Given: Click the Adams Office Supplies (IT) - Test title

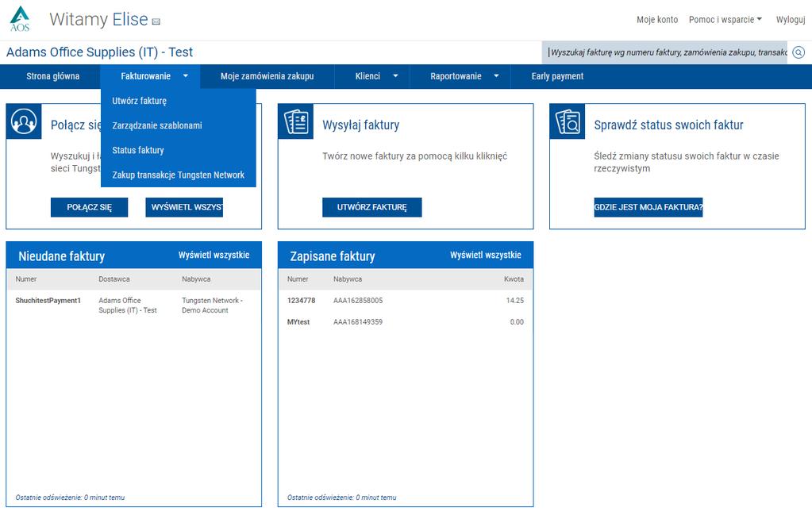Looking at the screenshot, I should tap(99, 52).
